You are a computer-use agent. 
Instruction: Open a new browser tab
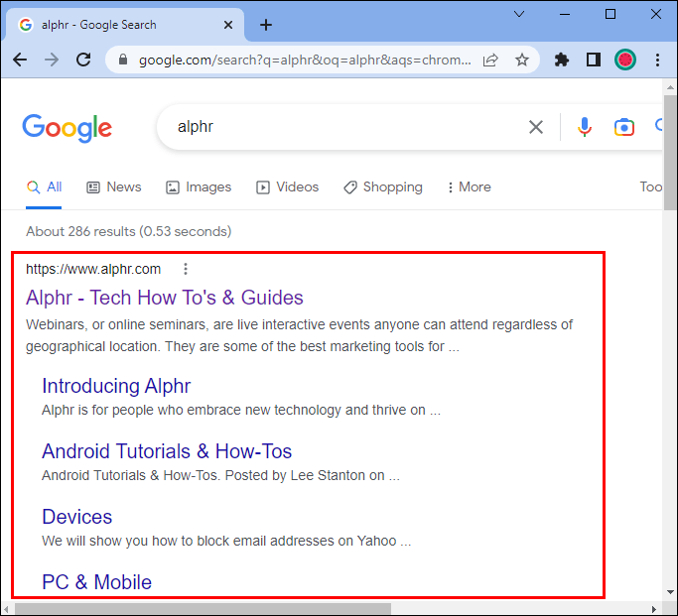tap(266, 25)
